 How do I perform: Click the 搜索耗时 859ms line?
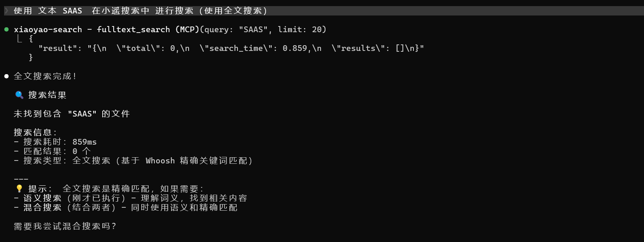(x=60, y=142)
